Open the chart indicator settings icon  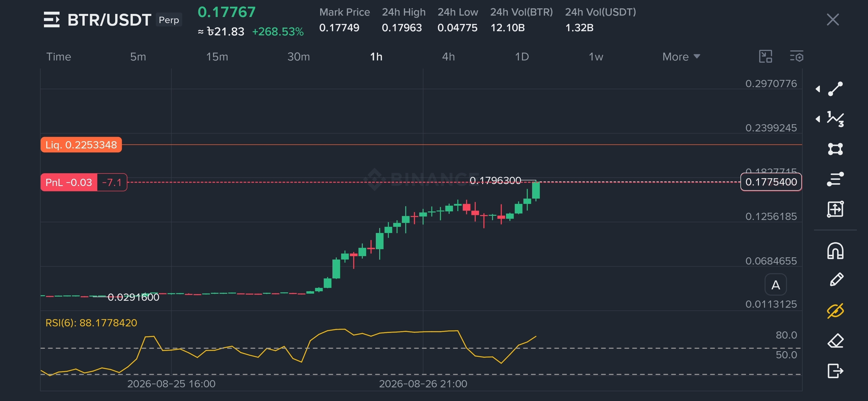pyautogui.click(x=797, y=56)
